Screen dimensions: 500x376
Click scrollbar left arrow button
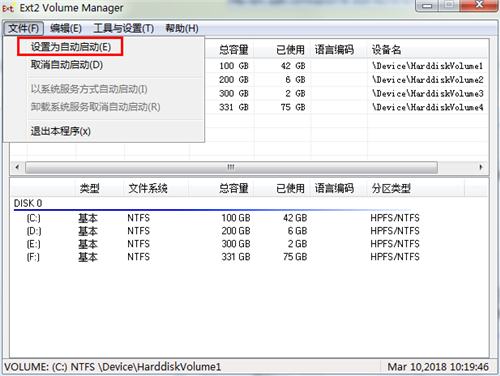pyautogui.click(x=17, y=167)
